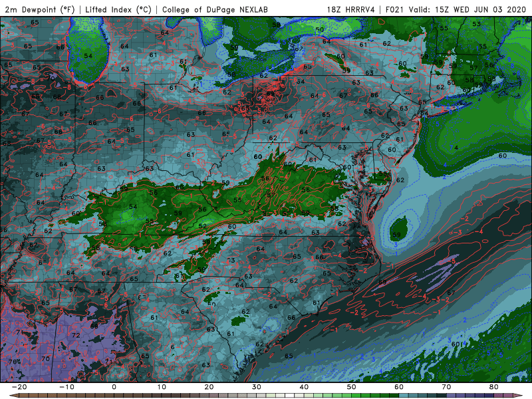Click the '53' dewpoint value on the map
This screenshot has width=532, height=399.
tap(476, 24)
